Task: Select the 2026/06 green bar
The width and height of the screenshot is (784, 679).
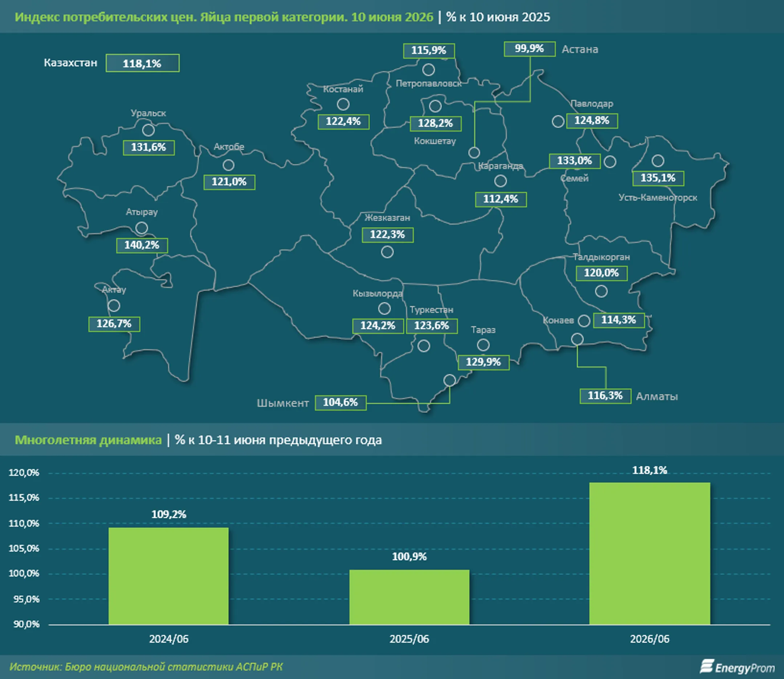Action: [649, 554]
